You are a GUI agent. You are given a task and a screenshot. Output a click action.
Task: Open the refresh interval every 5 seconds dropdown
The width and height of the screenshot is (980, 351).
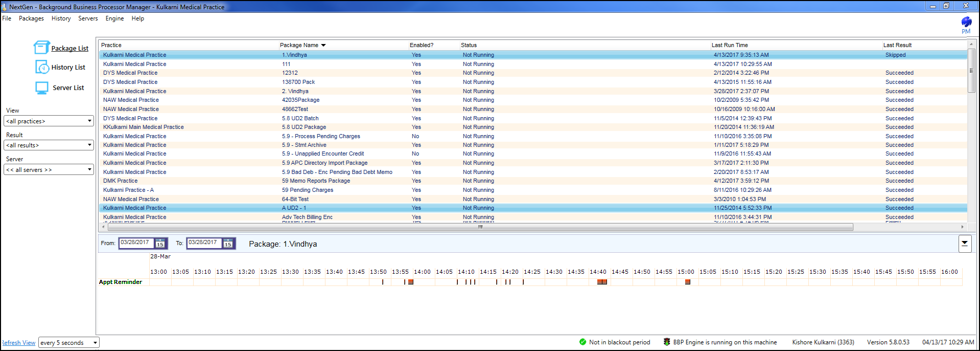(69, 343)
